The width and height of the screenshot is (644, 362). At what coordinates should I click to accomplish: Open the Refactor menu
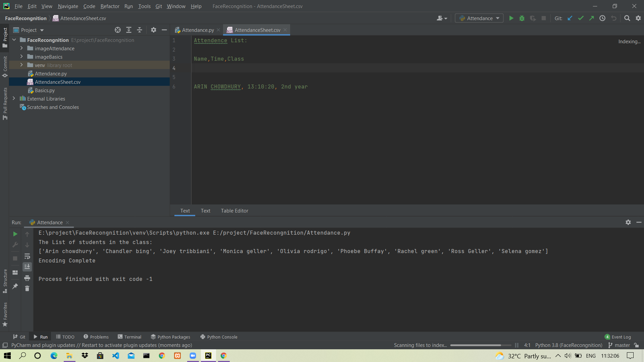(x=110, y=6)
